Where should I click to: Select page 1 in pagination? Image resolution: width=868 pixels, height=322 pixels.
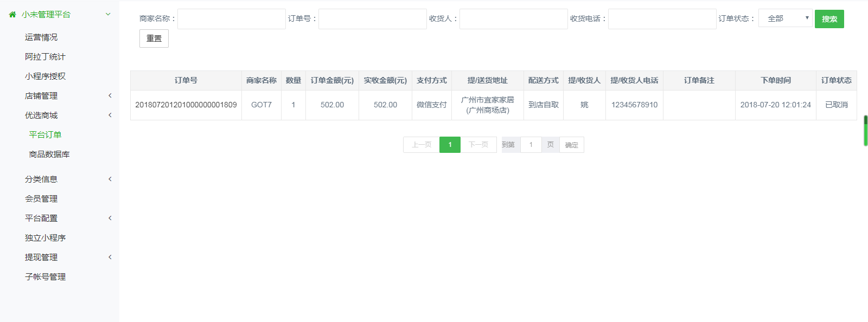click(450, 145)
